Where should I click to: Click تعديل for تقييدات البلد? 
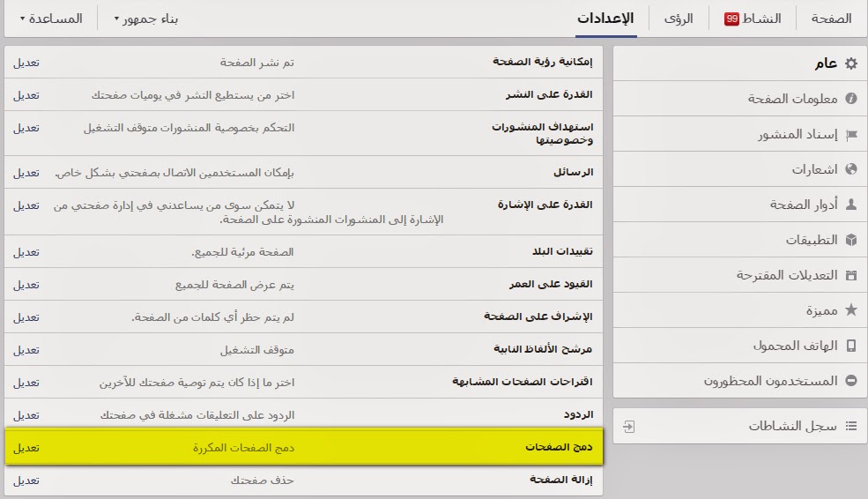26,252
